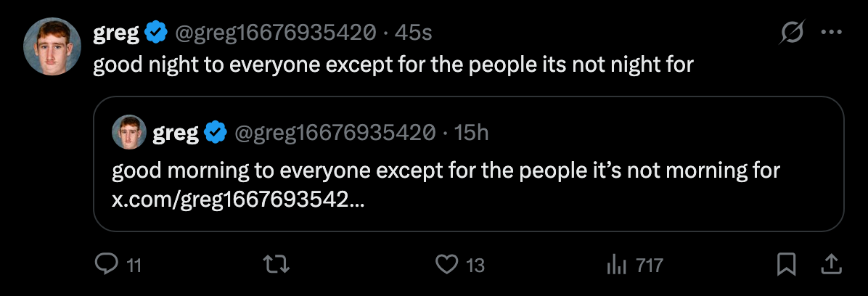Click the small avatar in quoted tweet
The height and width of the screenshot is (296, 868).
(x=130, y=133)
